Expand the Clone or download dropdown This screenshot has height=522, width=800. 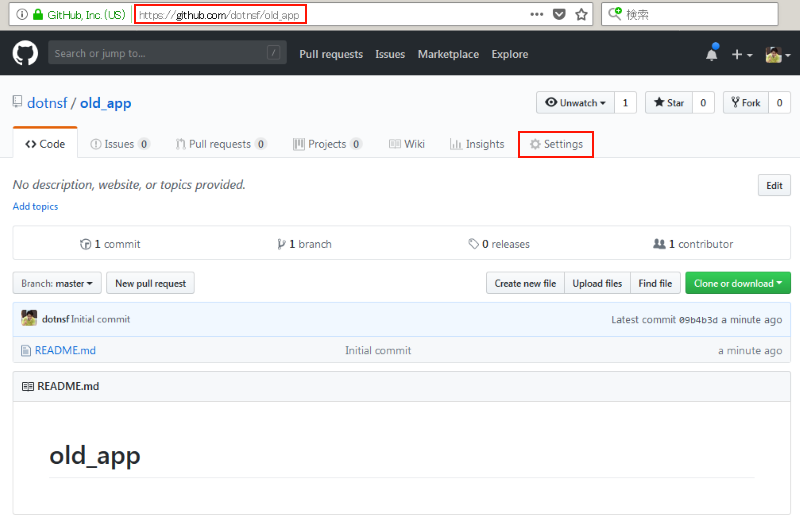[x=738, y=283]
